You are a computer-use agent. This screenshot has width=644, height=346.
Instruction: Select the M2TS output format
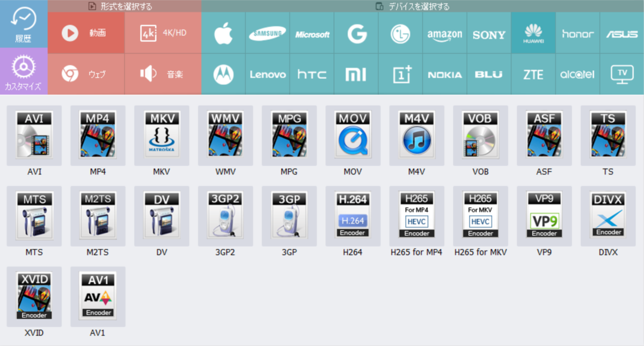98,216
